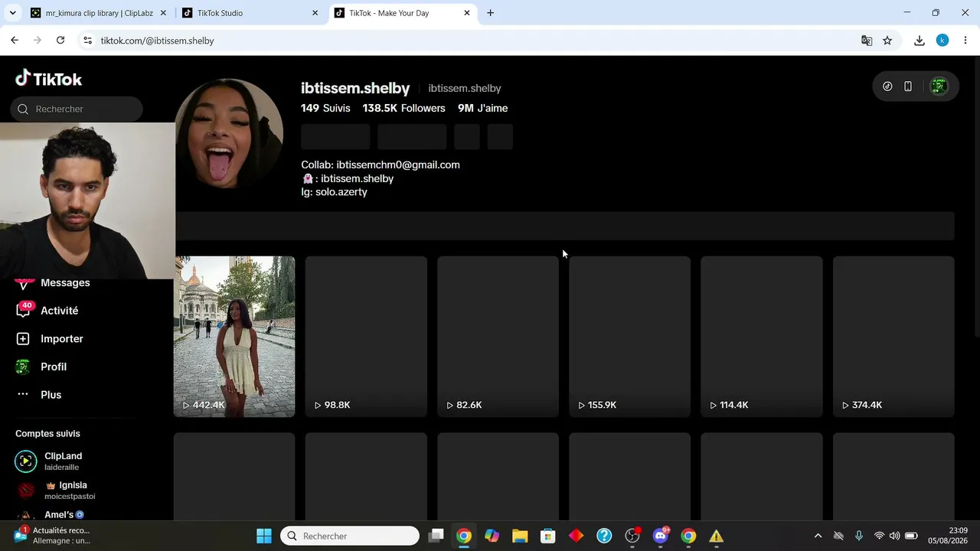The image size is (980, 551).
Task: Open the green profile avatar menu at top right
Action: click(939, 86)
